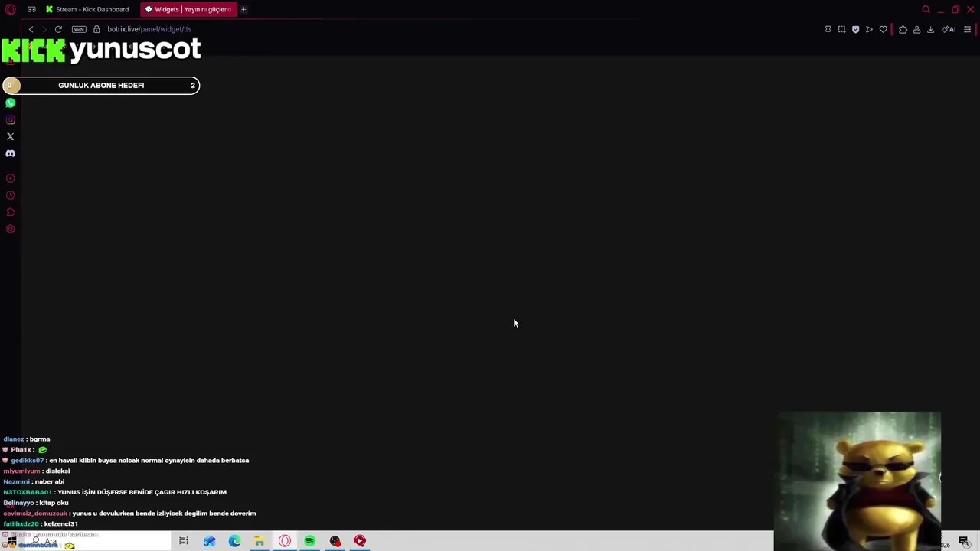The width and height of the screenshot is (980, 551).
Task: Open the downloads panel
Action: tap(930, 29)
